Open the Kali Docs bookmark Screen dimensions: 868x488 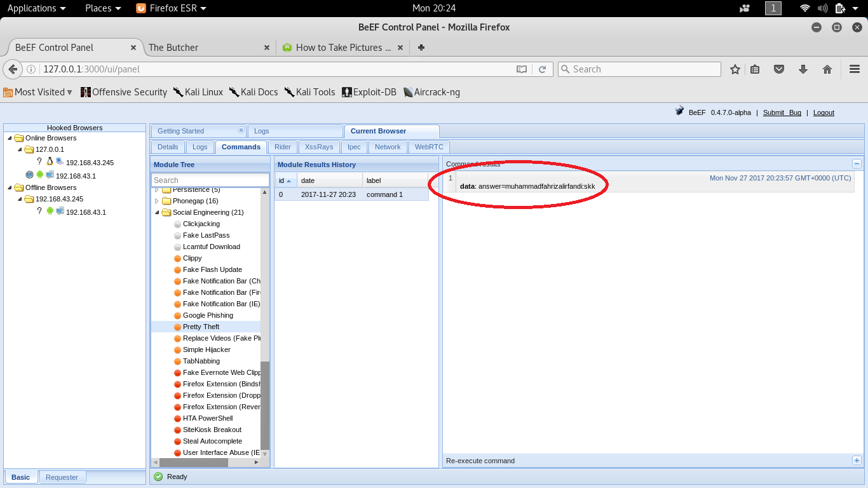click(x=254, y=92)
